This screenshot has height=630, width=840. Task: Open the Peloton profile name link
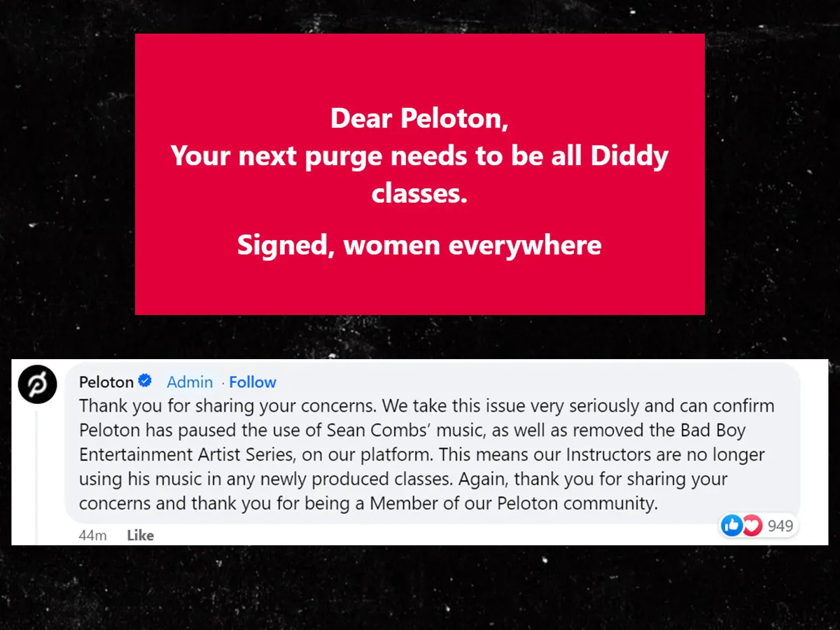[x=106, y=382]
